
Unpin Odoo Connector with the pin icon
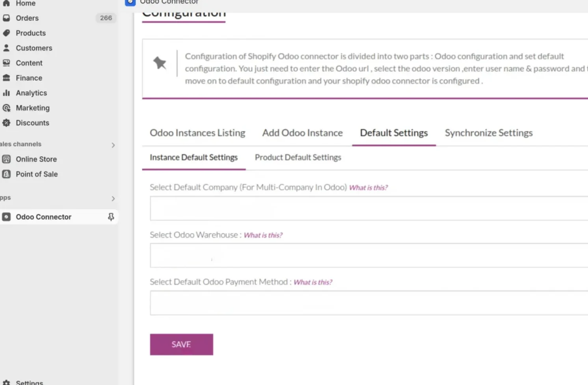coord(111,217)
